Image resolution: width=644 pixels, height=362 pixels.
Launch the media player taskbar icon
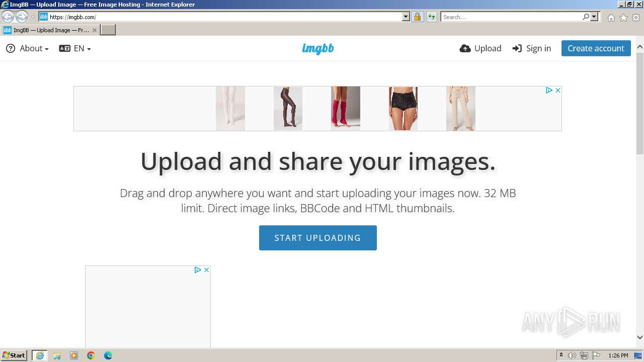pyautogui.click(x=74, y=355)
